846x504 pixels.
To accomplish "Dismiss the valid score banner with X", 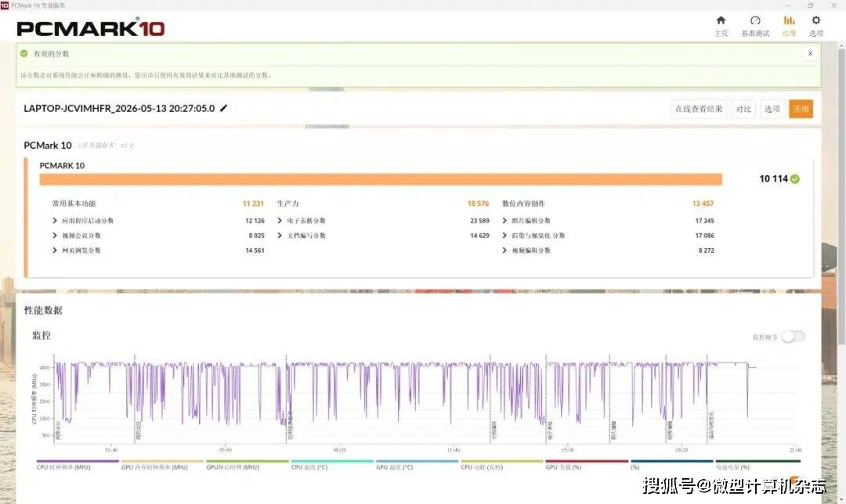I will coord(810,53).
